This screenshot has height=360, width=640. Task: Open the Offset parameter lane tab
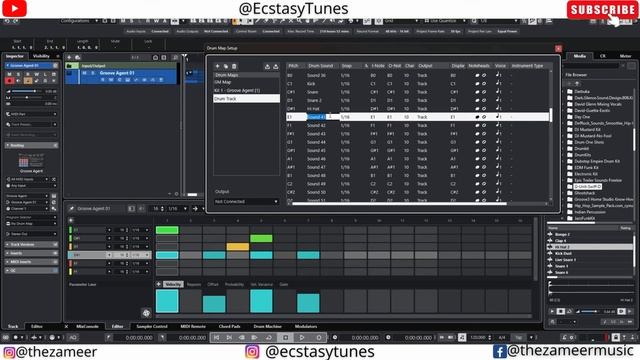[x=213, y=284]
